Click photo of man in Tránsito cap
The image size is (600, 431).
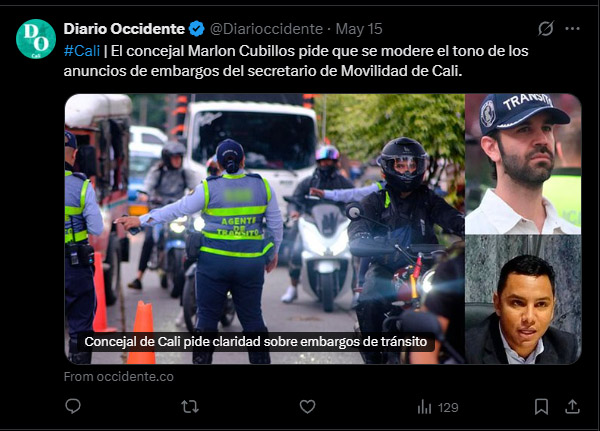tap(523, 164)
